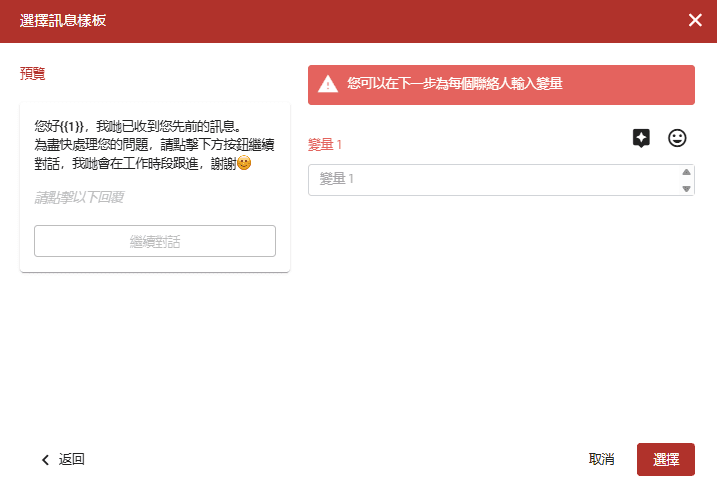Click the up arrow in 變量 1 field

click(686, 172)
